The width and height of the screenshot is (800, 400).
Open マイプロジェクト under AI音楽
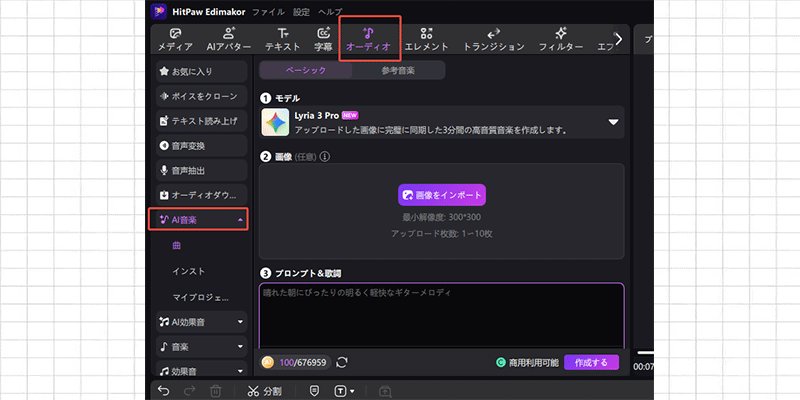(200, 297)
